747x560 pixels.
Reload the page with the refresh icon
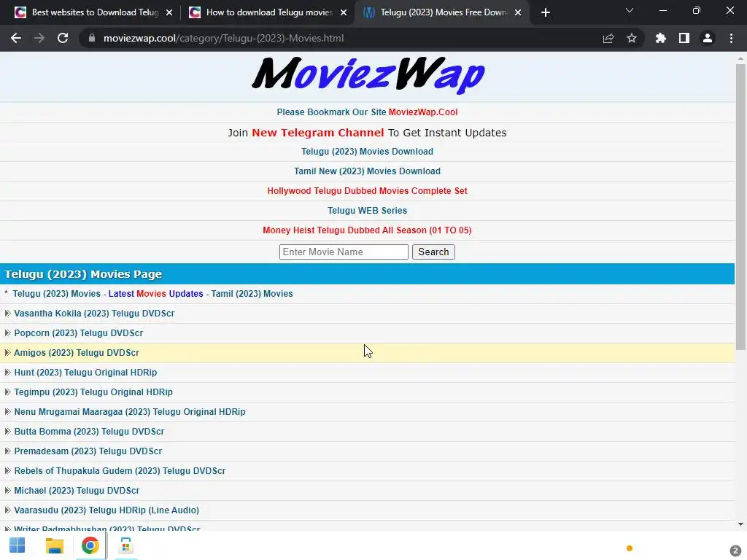point(63,38)
